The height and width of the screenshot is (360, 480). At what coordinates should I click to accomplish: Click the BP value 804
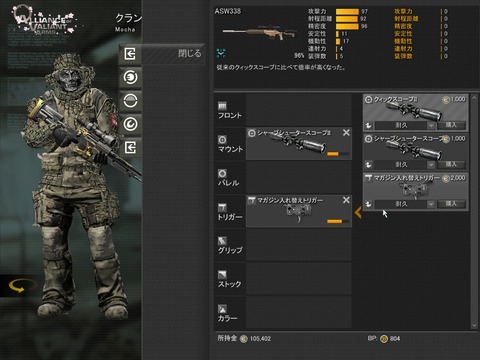(395, 339)
